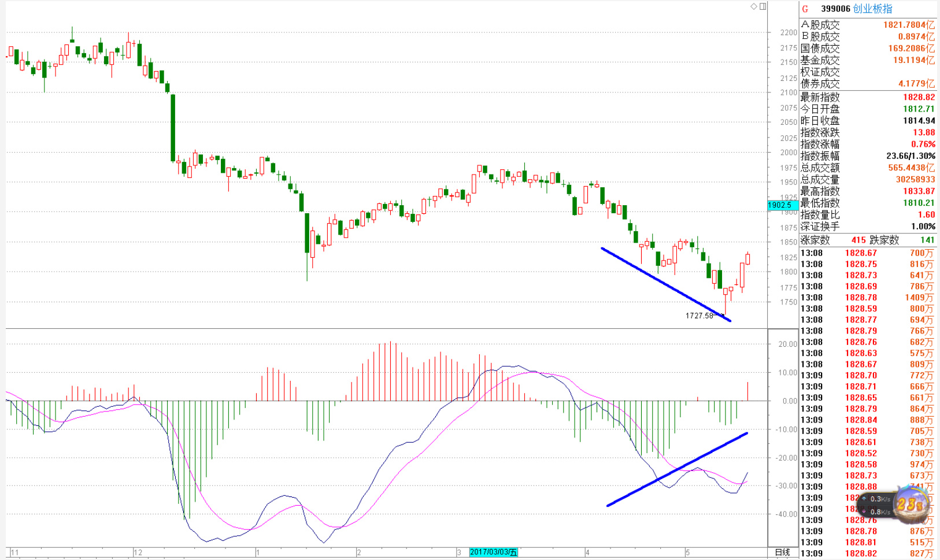The height and width of the screenshot is (560, 940).
Task: Click the split-panel icon above the chart
Action: (763, 6)
